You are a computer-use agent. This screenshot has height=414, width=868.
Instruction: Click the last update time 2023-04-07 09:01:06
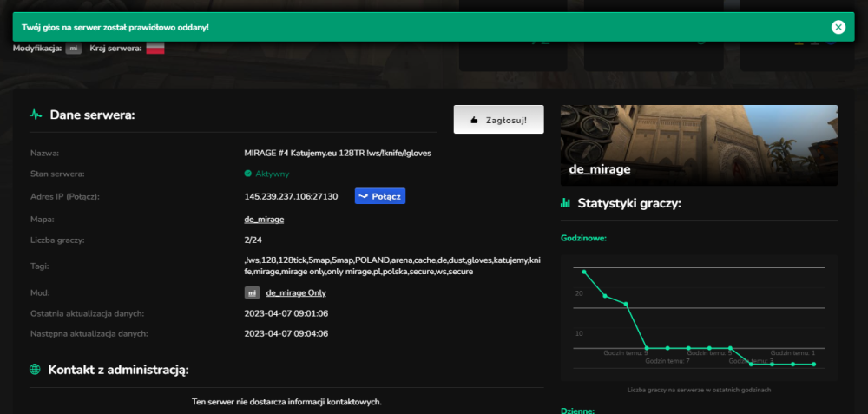click(286, 313)
